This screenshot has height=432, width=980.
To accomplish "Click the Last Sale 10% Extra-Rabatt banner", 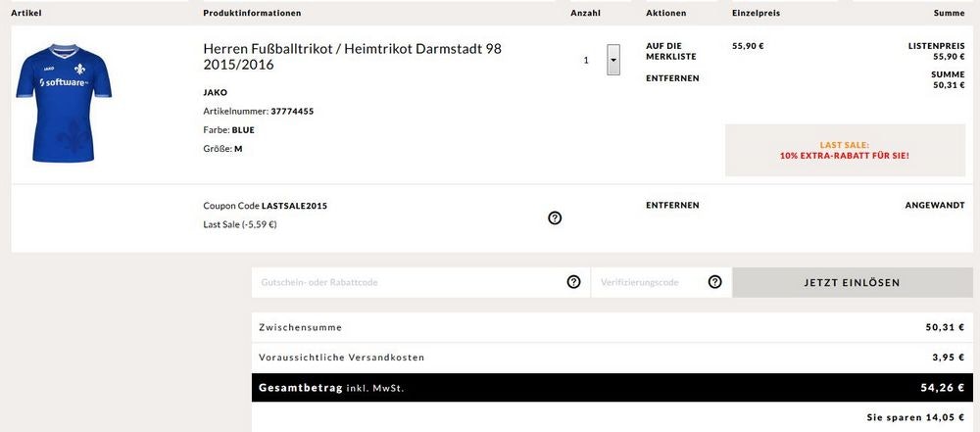I will pos(845,150).
